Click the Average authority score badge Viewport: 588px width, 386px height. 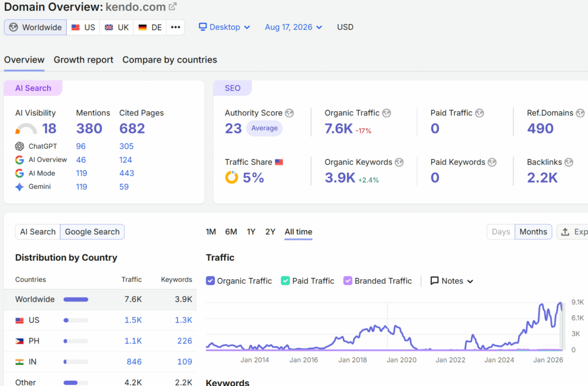pyautogui.click(x=264, y=128)
